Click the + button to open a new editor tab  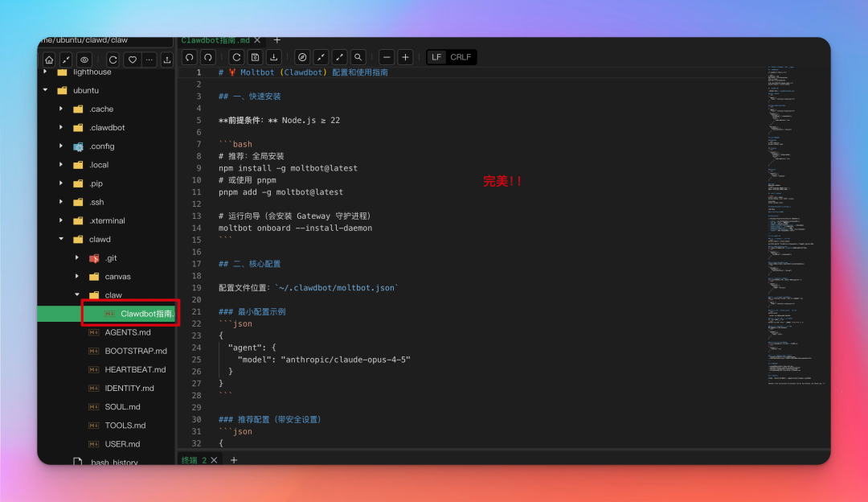tap(276, 39)
